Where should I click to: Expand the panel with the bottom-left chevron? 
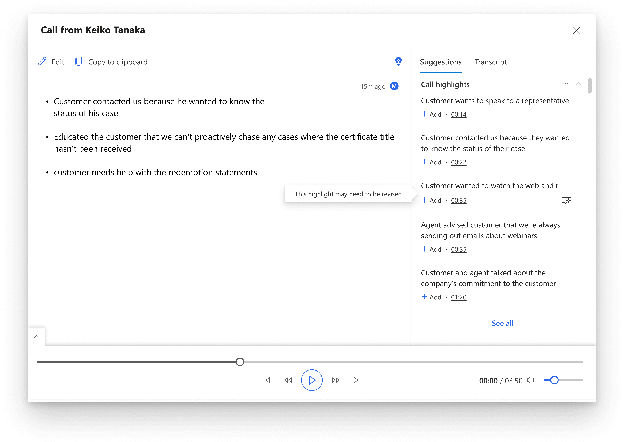[x=36, y=337]
